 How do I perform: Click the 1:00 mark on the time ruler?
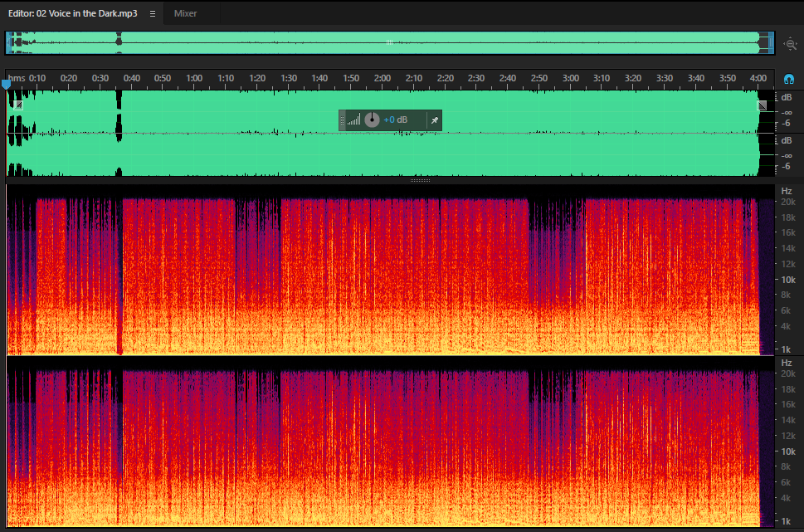click(x=194, y=79)
